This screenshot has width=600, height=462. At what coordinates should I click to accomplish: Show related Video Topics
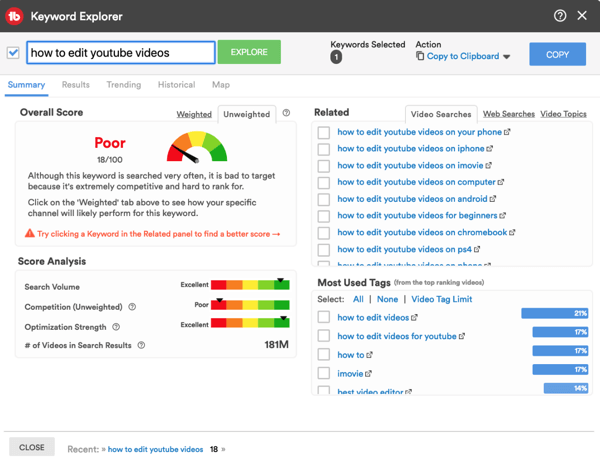(x=563, y=114)
